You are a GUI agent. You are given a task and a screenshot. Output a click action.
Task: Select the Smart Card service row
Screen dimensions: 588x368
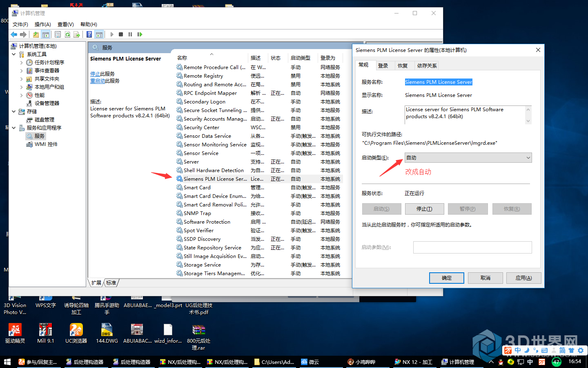pos(259,188)
